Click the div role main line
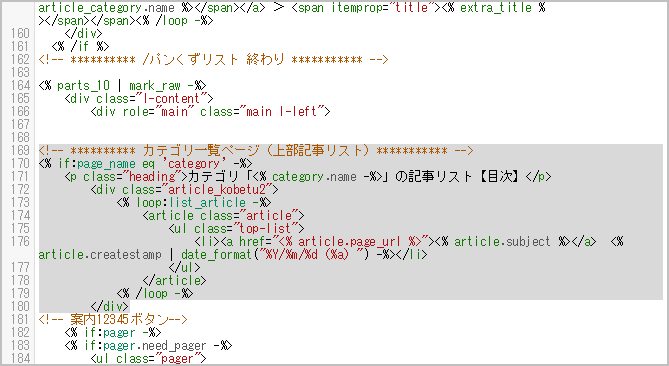Viewport: 669px width, 366px height. click(x=210, y=111)
